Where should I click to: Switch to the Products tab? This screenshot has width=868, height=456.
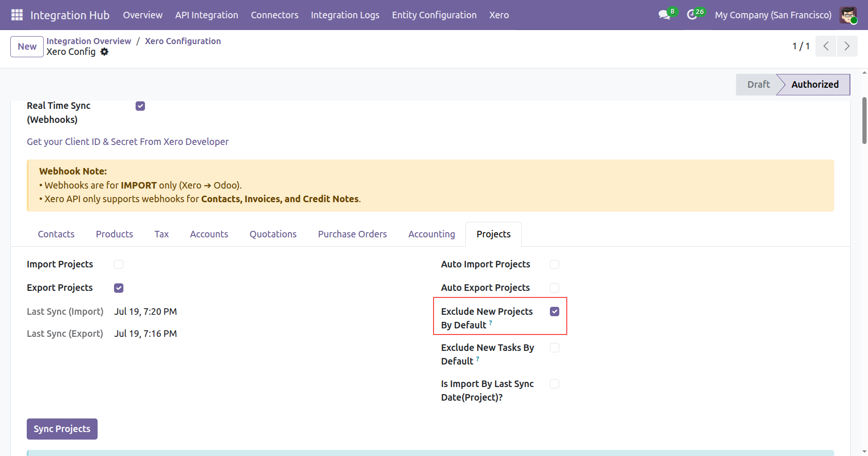[x=114, y=234]
